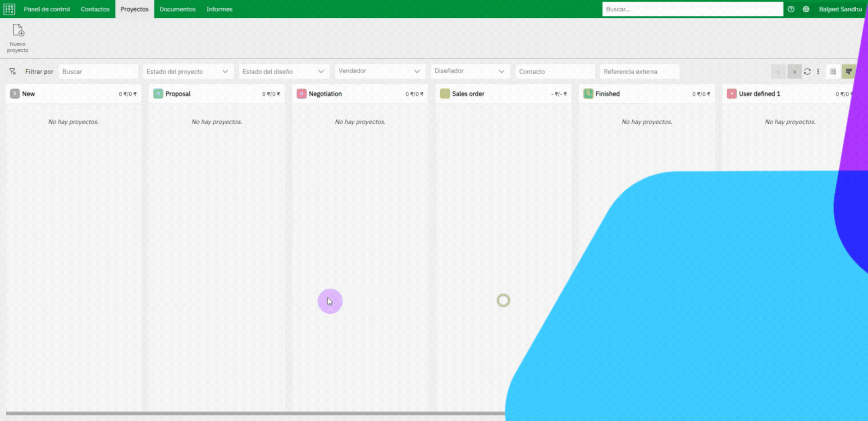The image size is (868, 421).
Task: Click the Baljeet Sandhu user name
Action: pyautogui.click(x=841, y=9)
